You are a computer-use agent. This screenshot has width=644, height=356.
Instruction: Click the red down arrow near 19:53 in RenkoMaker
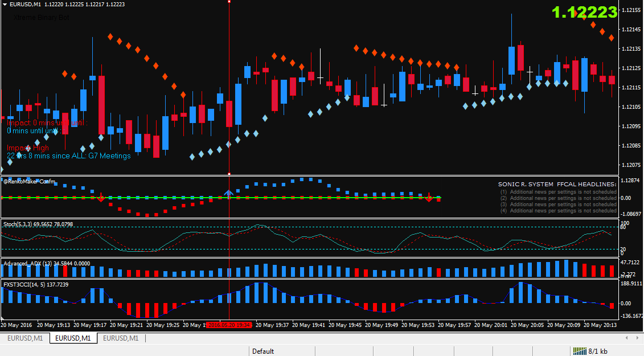point(429,198)
